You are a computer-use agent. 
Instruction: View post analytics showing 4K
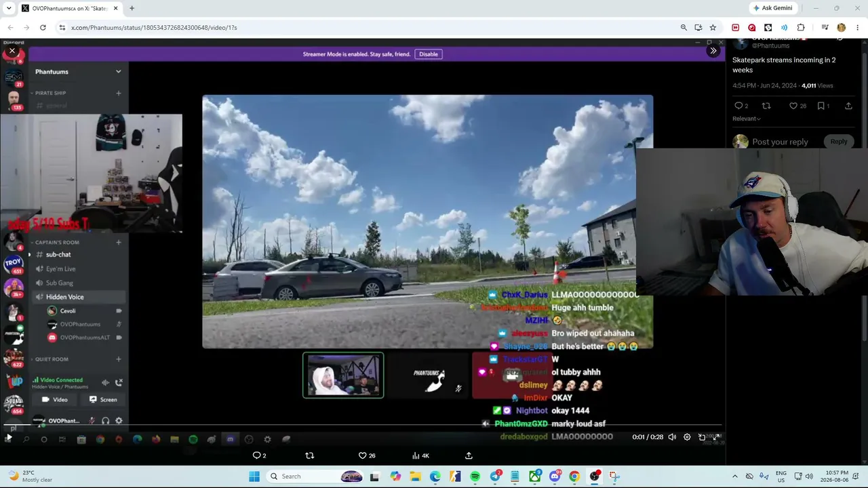[x=420, y=455]
